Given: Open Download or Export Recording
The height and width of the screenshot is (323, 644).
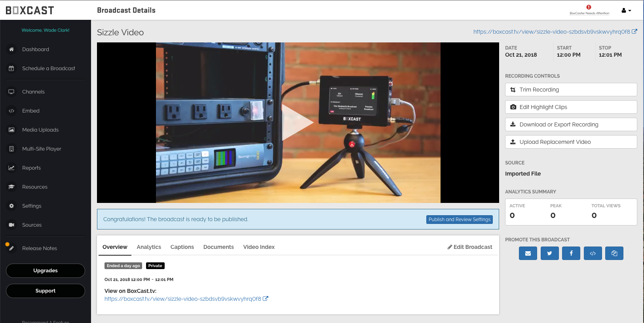Looking at the screenshot, I should (570, 124).
